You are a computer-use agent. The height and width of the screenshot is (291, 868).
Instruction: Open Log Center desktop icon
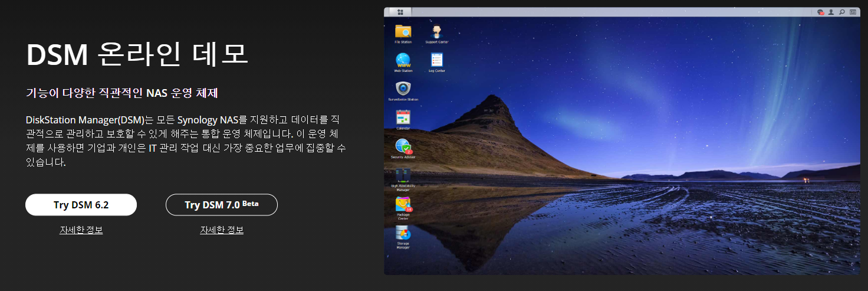[x=437, y=62]
